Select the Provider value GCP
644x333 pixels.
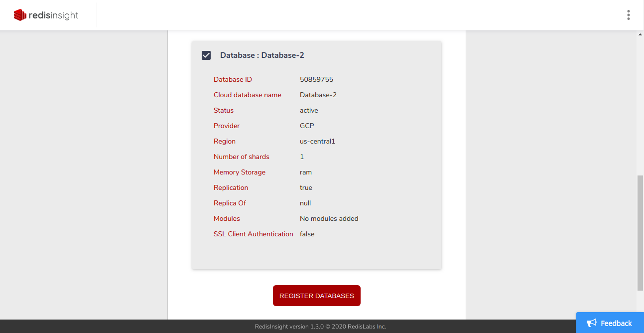coord(307,126)
